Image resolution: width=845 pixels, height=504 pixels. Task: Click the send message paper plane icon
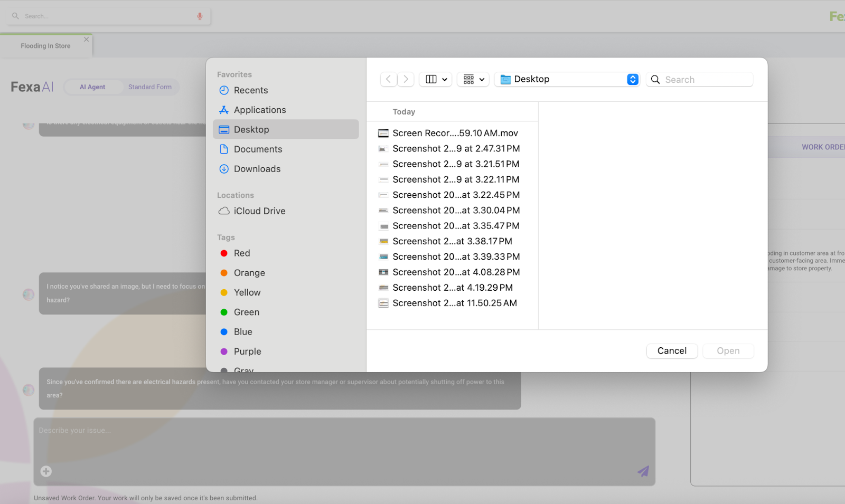coord(643,471)
